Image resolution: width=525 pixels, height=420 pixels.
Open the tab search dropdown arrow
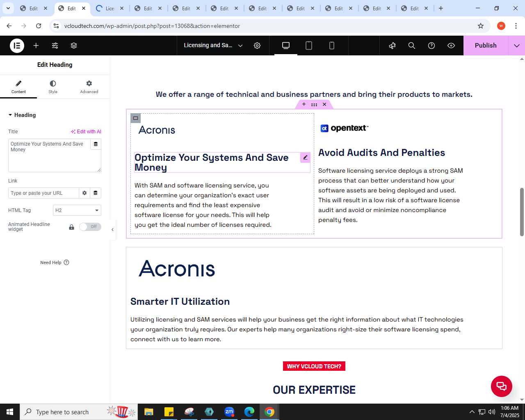click(x=8, y=8)
